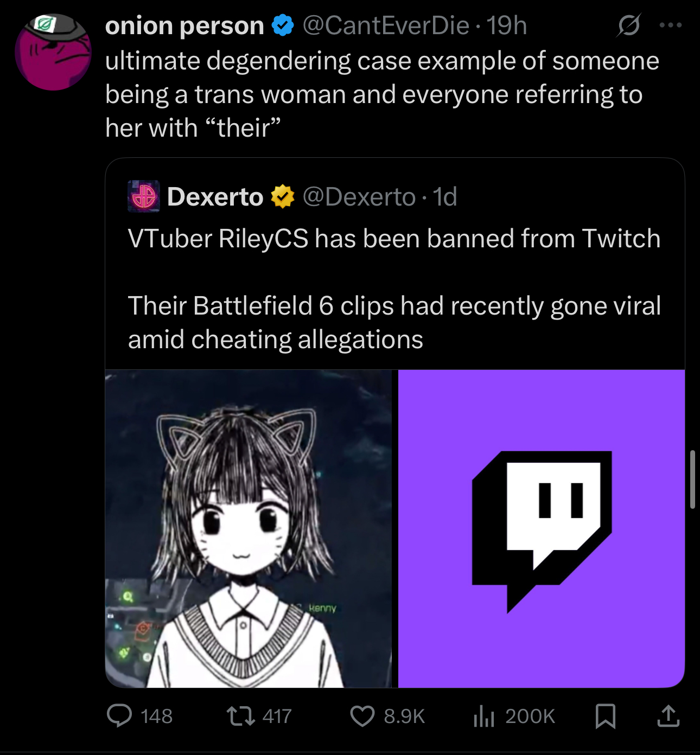
Task: Click Dexerto's gold verified badge
Action: pyautogui.click(x=282, y=196)
